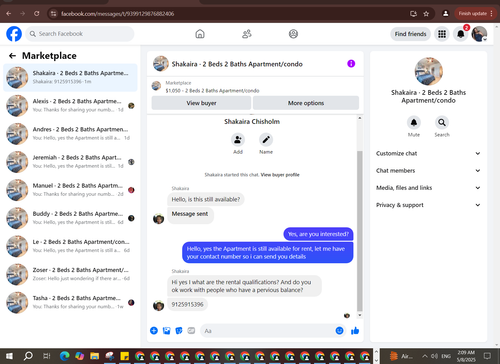The height and width of the screenshot is (364, 500).
Task: Bookmark this page with the star icon
Action: (426, 14)
